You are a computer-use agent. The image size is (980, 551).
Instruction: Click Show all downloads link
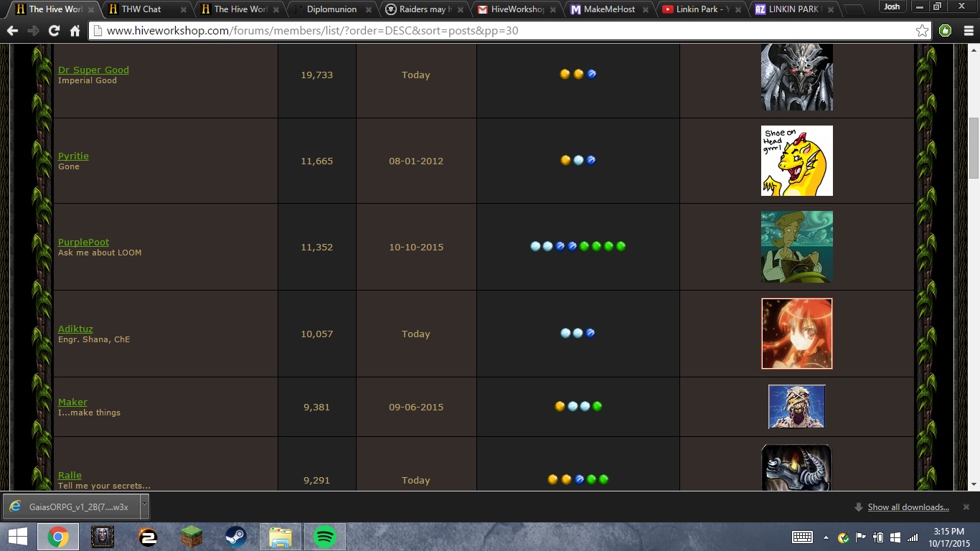(x=908, y=507)
